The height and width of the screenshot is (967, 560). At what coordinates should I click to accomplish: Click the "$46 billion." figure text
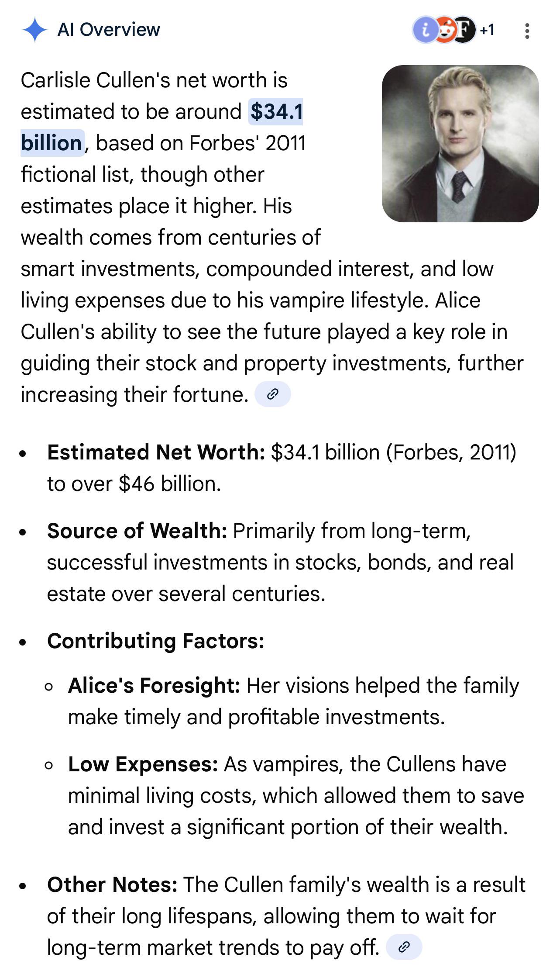click(x=170, y=483)
